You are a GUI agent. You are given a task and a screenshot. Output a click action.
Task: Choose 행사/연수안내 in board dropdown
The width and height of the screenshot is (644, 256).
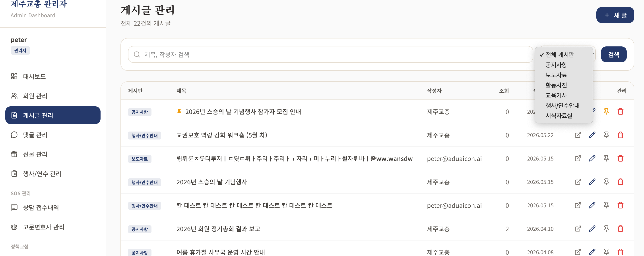(563, 105)
